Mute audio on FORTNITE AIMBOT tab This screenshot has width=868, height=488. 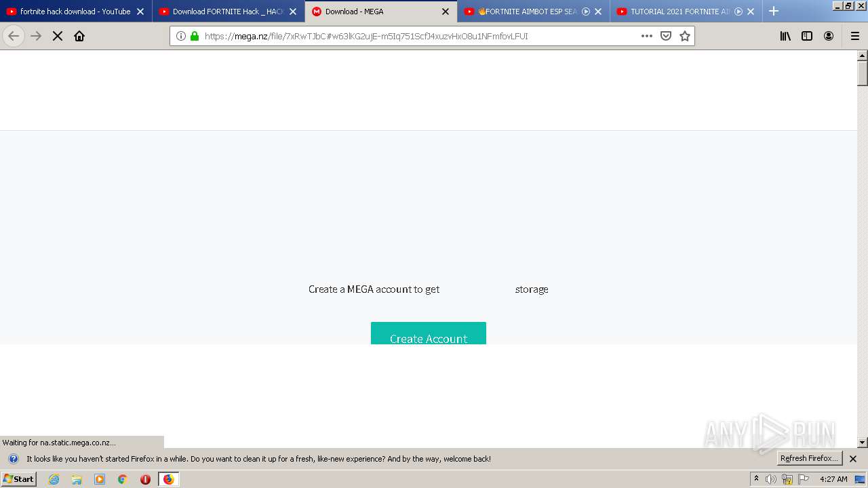click(x=586, y=12)
